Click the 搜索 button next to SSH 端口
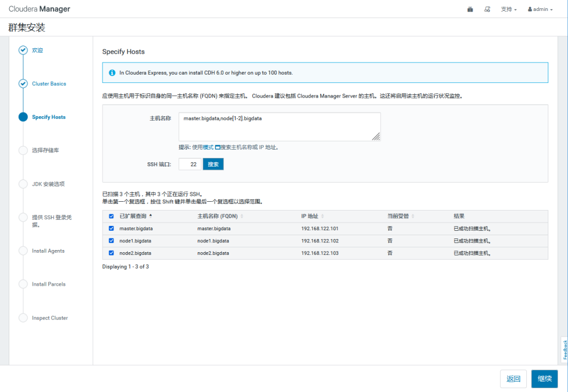 213,164
